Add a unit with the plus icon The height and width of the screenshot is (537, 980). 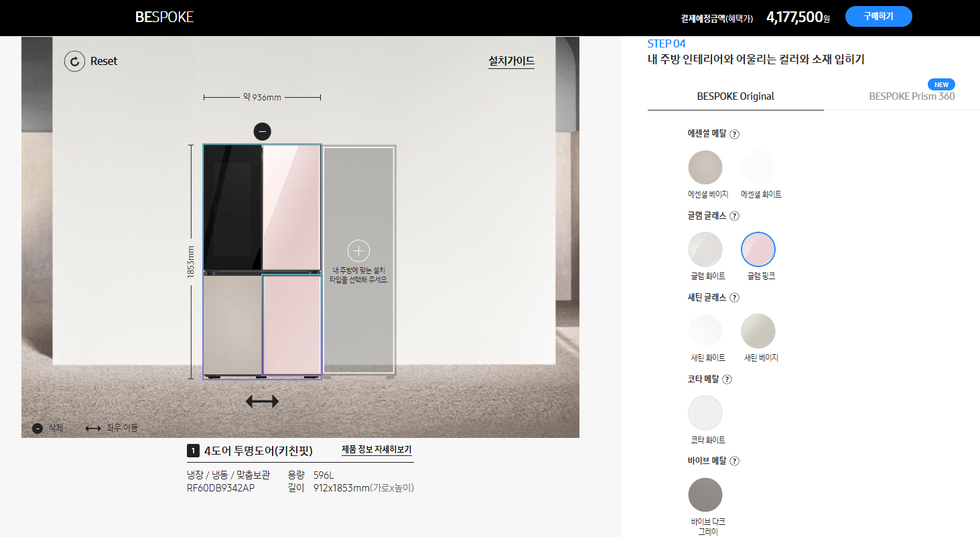[x=358, y=250]
